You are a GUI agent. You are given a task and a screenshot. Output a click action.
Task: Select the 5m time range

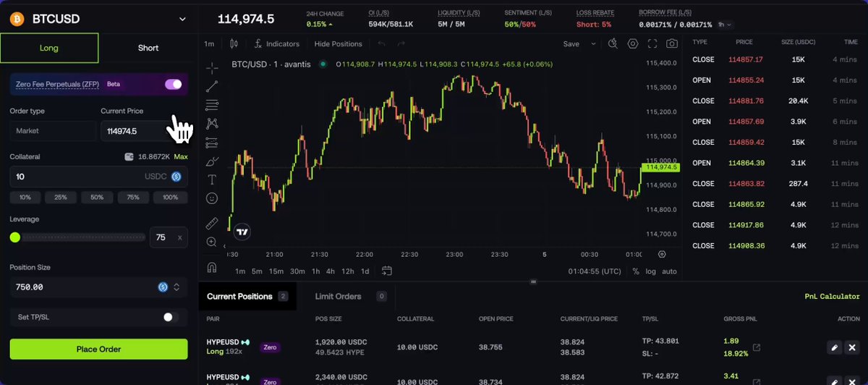(257, 271)
